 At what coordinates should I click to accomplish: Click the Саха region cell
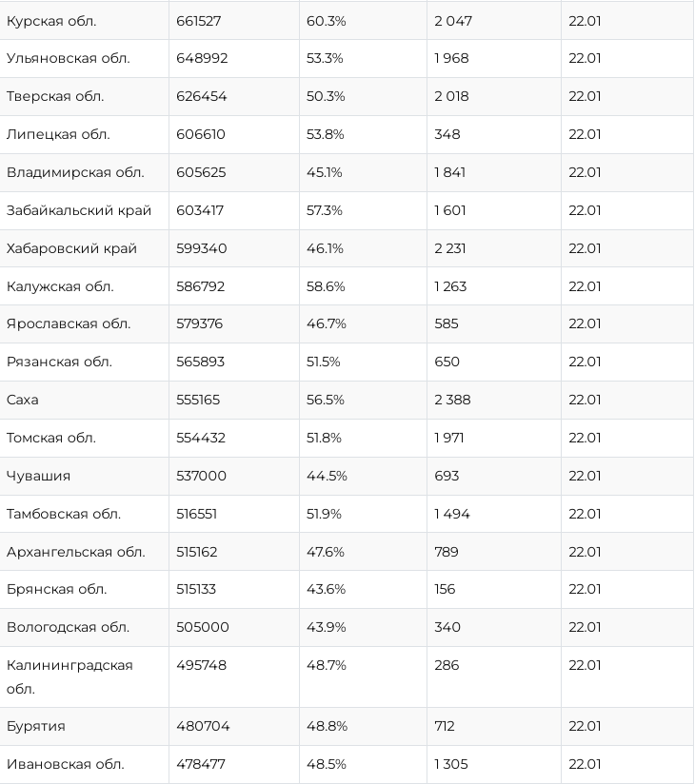tap(23, 401)
